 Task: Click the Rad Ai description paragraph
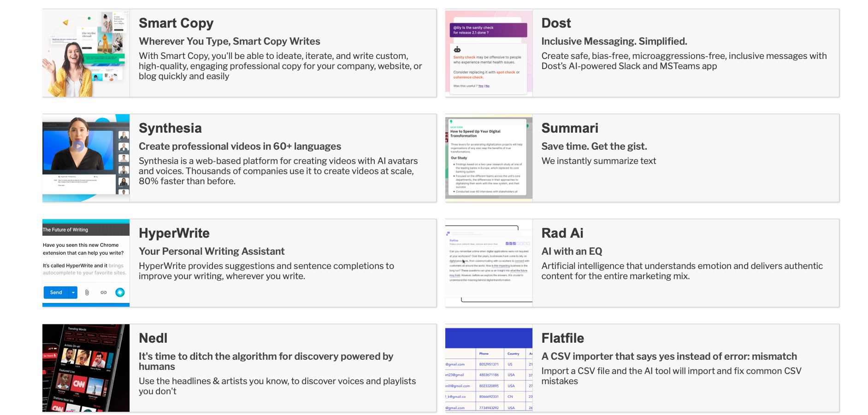[x=682, y=271]
